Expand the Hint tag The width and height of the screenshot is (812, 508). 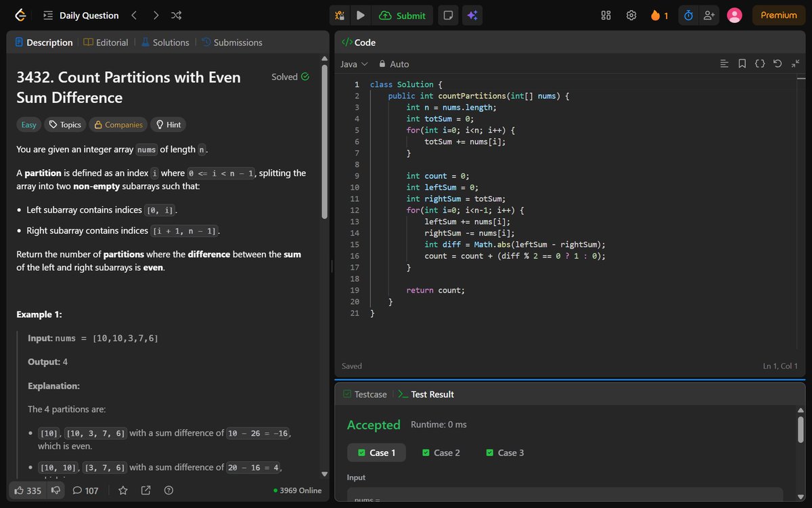click(x=168, y=125)
